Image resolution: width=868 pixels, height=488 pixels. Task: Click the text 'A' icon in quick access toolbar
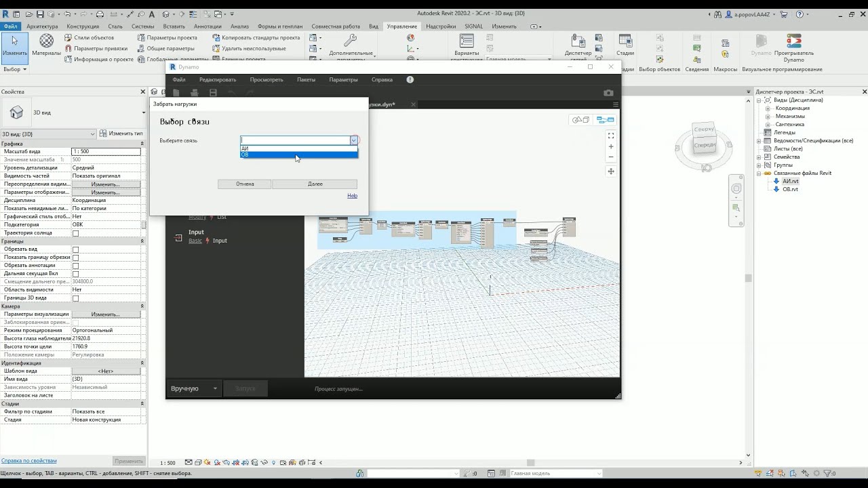coord(151,14)
